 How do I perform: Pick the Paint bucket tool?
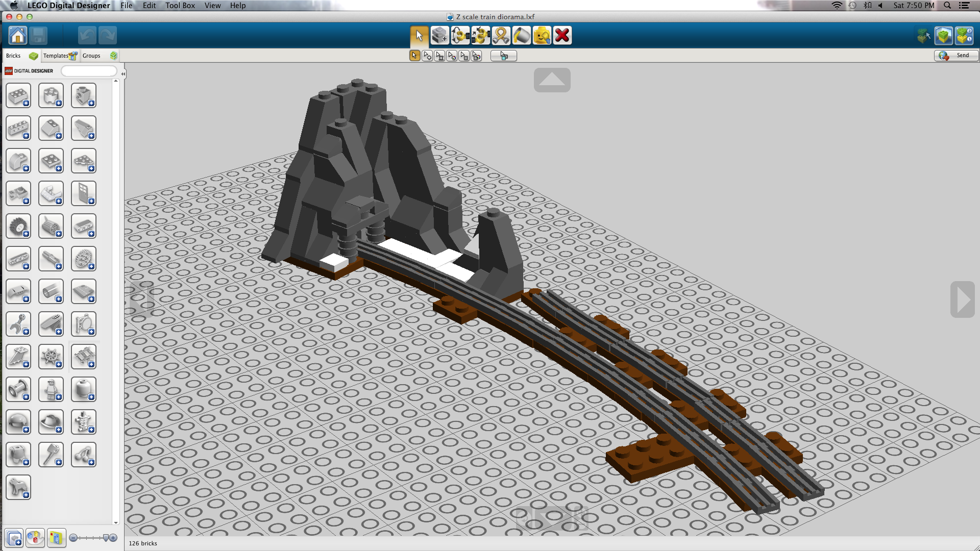coord(521,36)
